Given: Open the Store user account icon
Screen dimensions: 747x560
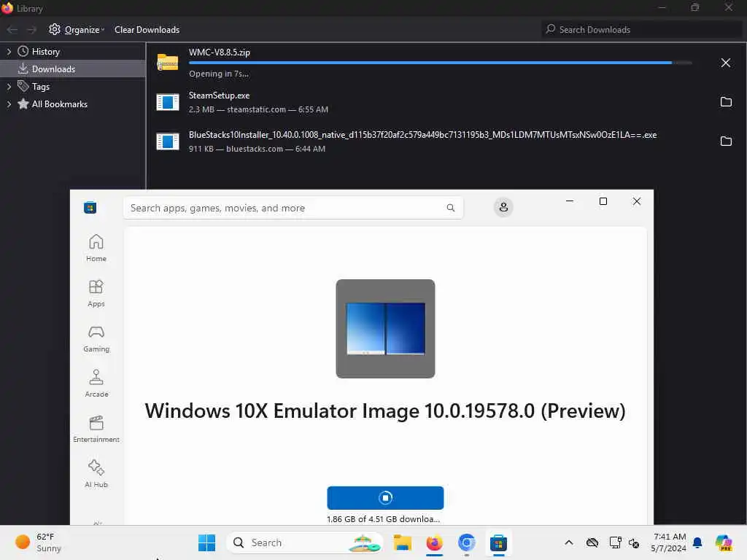Looking at the screenshot, I should pyautogui.click(x=503, y=207).
